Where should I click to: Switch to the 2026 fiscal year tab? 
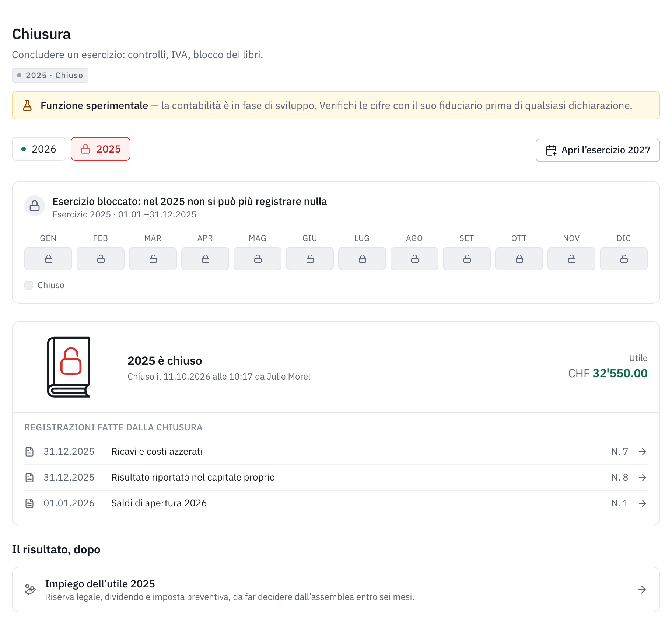click(x=39, y=149)
